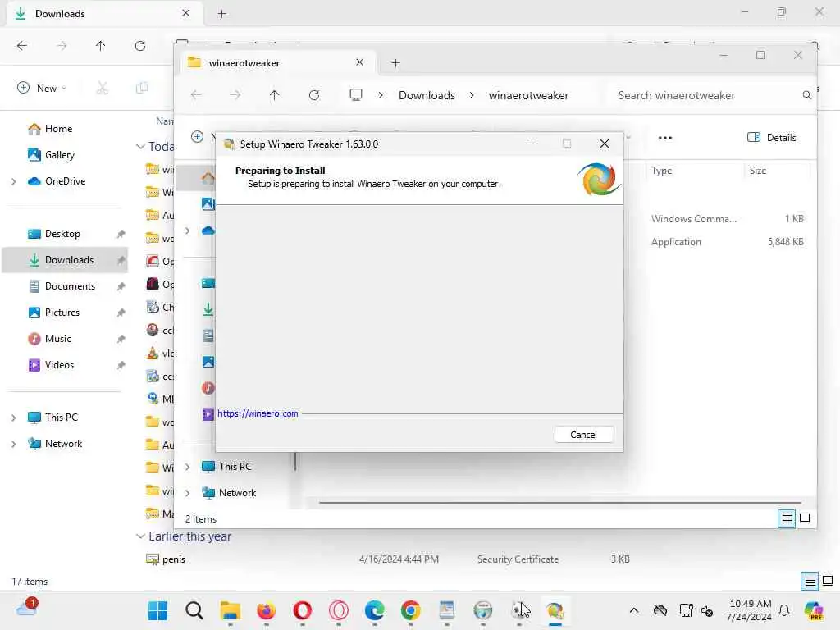Viewport: 840px width, 630px height.
Task: Select OneDrive in the Downloads window sidebar
Action: click(x=65, y=181)
